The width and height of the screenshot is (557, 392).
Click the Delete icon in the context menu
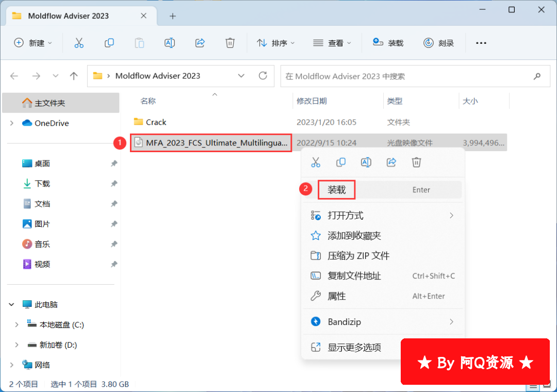click(416, 162)
